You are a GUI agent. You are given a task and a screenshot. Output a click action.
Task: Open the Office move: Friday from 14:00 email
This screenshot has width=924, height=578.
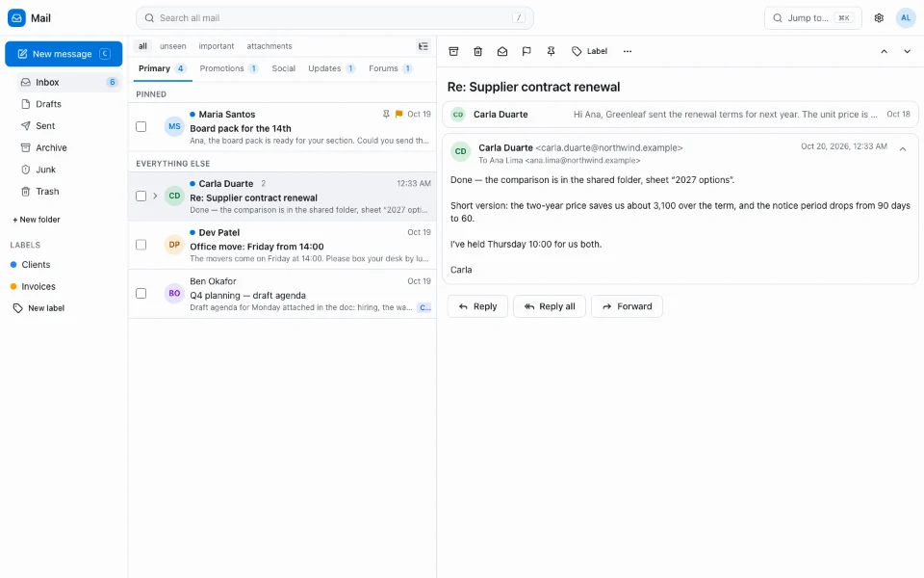[x=282, y=244]
